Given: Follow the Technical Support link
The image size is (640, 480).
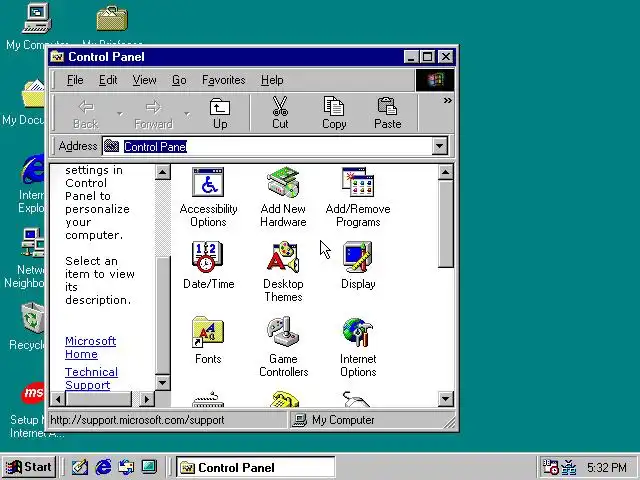Looking at the screenshot, I should 91,378.
